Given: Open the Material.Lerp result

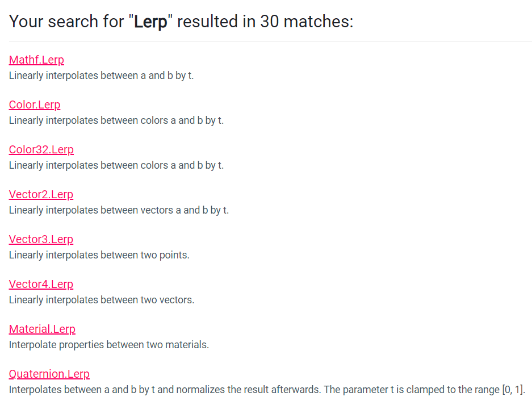Looking at the screenshot, I should (x=42, y=329).
